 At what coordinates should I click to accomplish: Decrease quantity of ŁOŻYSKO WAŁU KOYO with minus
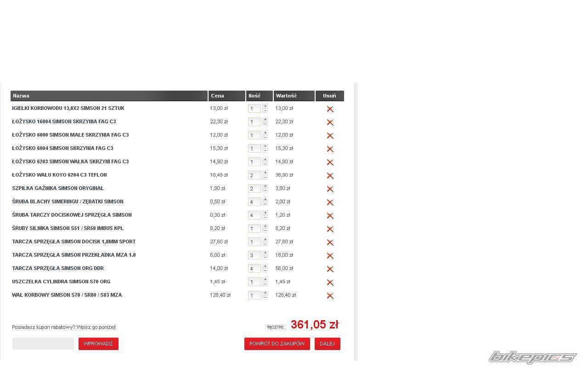(x=265, y=178)
